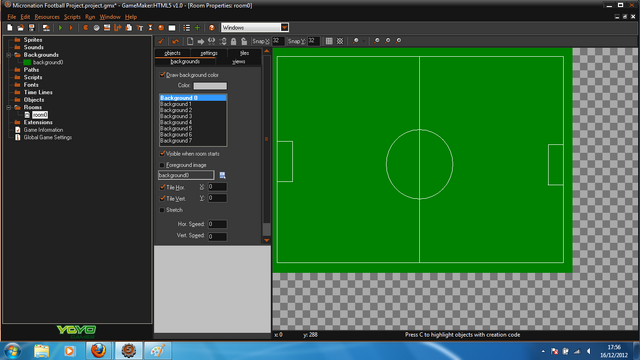
Task: Click the last zoom magnifier icon on the right
Action: coord(398,41)
